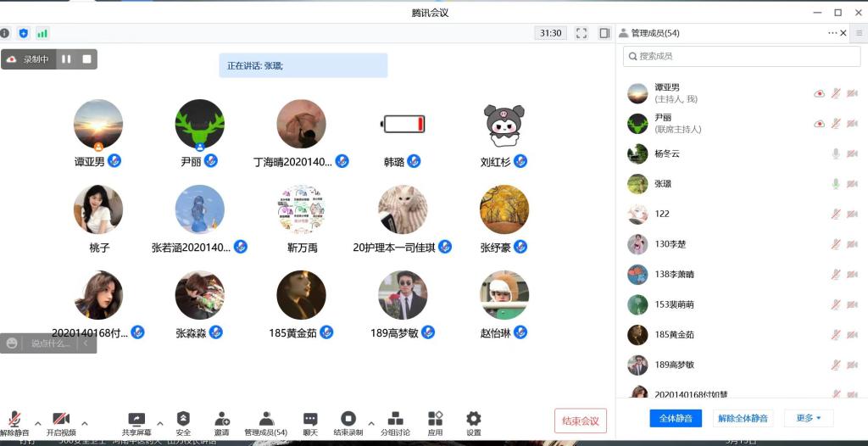Open Breakout Rooms (分组讨论)

(395, 420)
